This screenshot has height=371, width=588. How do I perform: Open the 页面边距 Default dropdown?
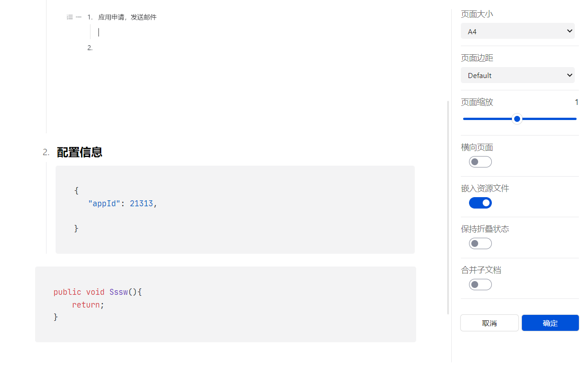[517, 75]
